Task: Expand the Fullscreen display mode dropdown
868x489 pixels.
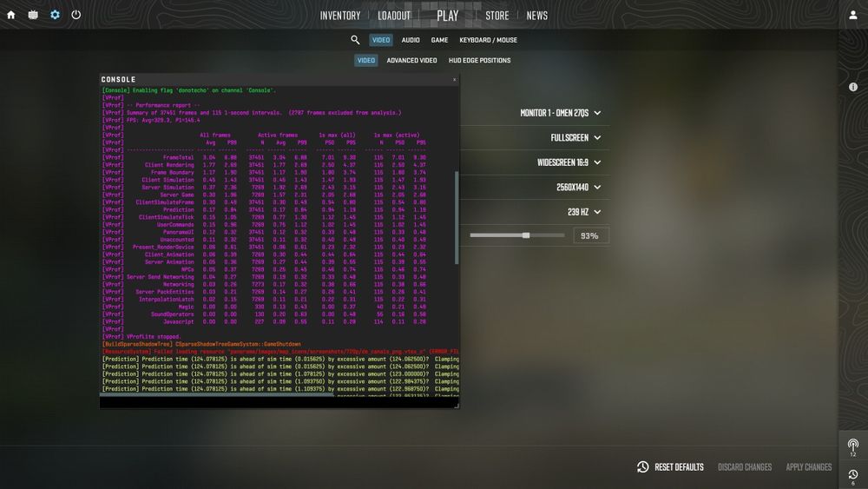Action: 575,138
